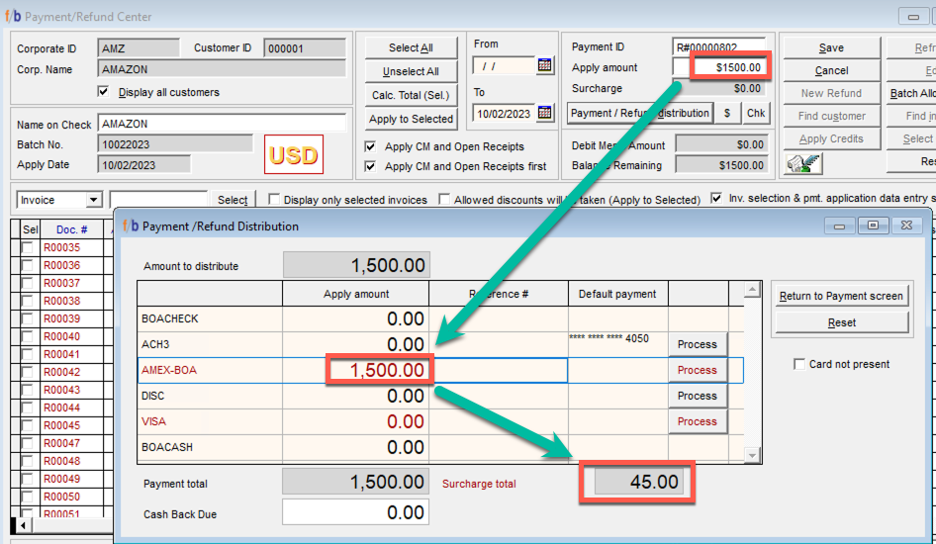Restore the Payment/Refund Distribution dialog window
The image size is (936, 544).
coord(873,226)
